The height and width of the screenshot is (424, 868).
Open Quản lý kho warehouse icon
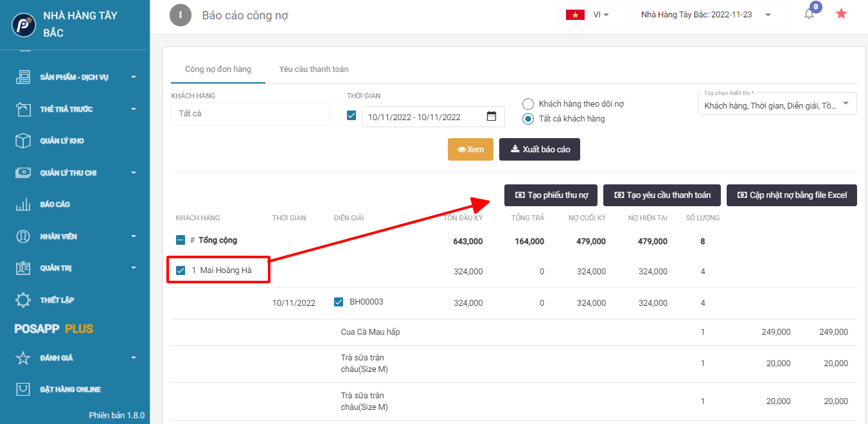23,141
